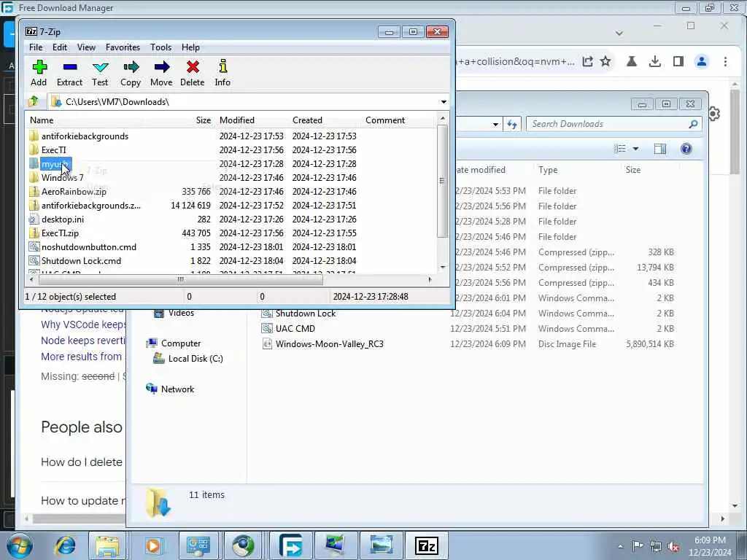Click the 7-Zip horizontal scrollbar thumb
The width and height of the screenshot is (747, 560).
[180, 279]
